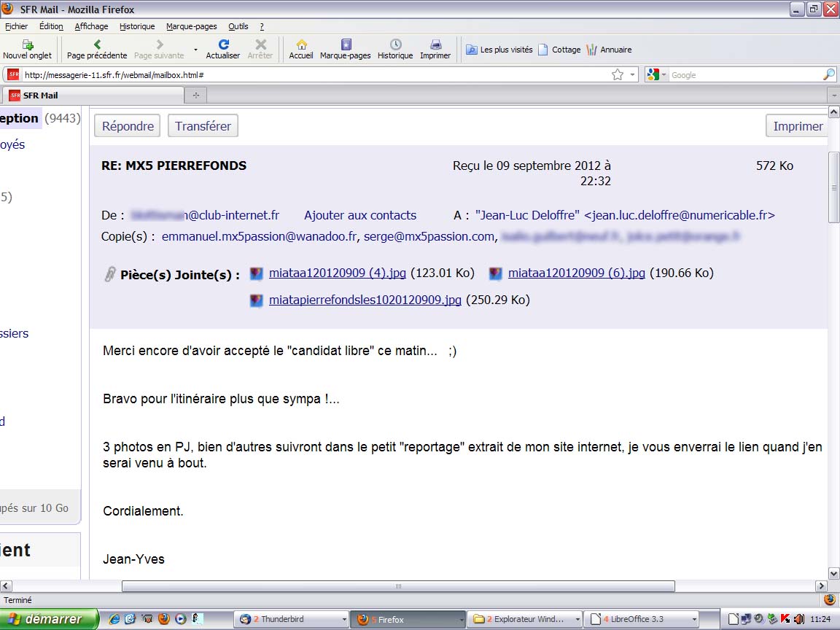The width and height of the screenshot is (840, 630).
Task: Click the vertical scrollbar thumb
Action: 833,187
